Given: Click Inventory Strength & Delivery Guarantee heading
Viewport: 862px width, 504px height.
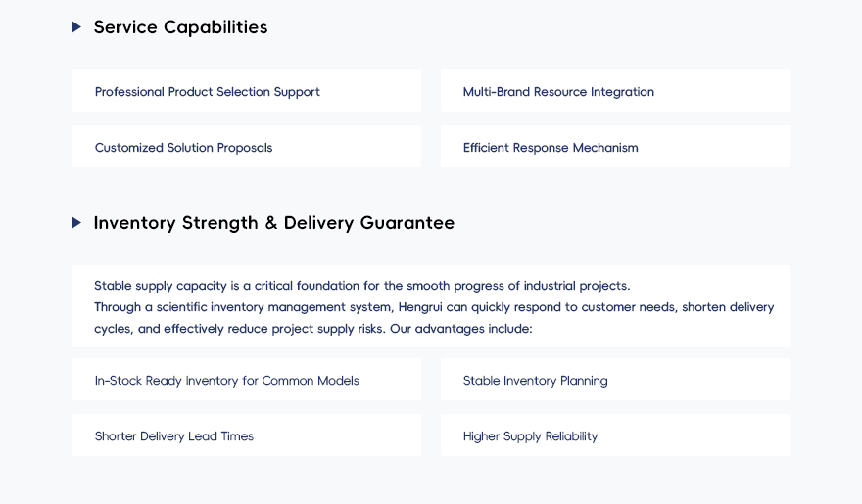Looking at the screenshot, I should [x=273, y=223].
